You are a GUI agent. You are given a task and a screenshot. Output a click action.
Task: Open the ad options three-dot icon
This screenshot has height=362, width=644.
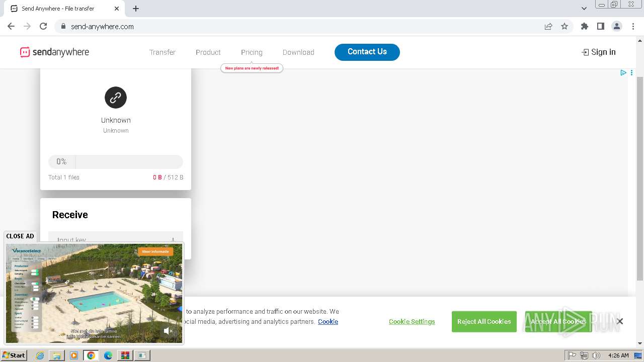pyautogui.click(x=631, y=73)
